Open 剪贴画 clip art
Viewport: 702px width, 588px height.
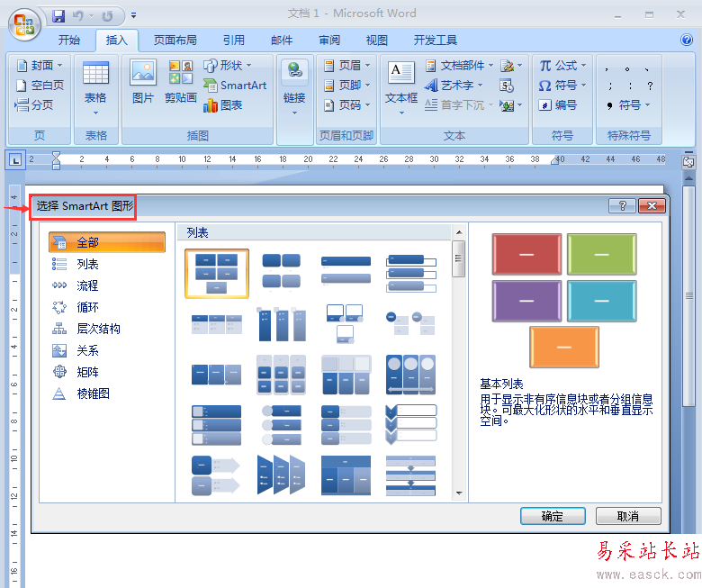[x=180, y=82]
